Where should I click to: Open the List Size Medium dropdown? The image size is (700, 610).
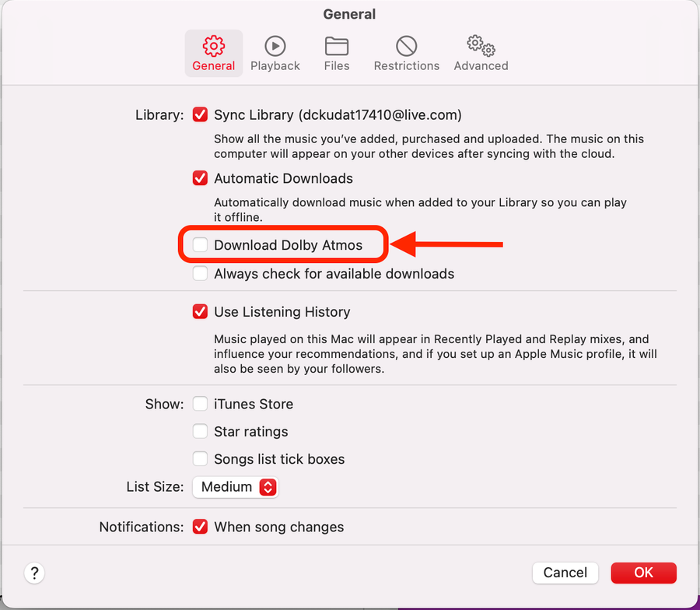click(235, 487)
